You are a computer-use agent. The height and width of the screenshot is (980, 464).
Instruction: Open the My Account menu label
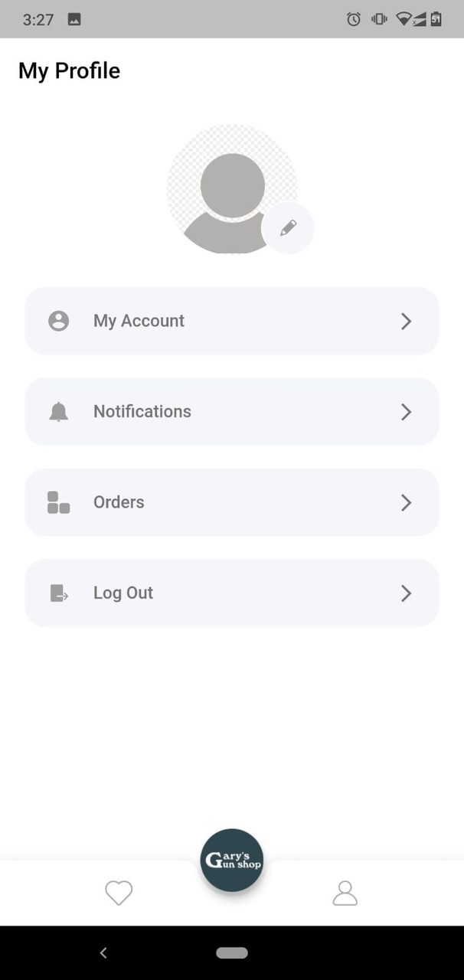tap(139, 321)
